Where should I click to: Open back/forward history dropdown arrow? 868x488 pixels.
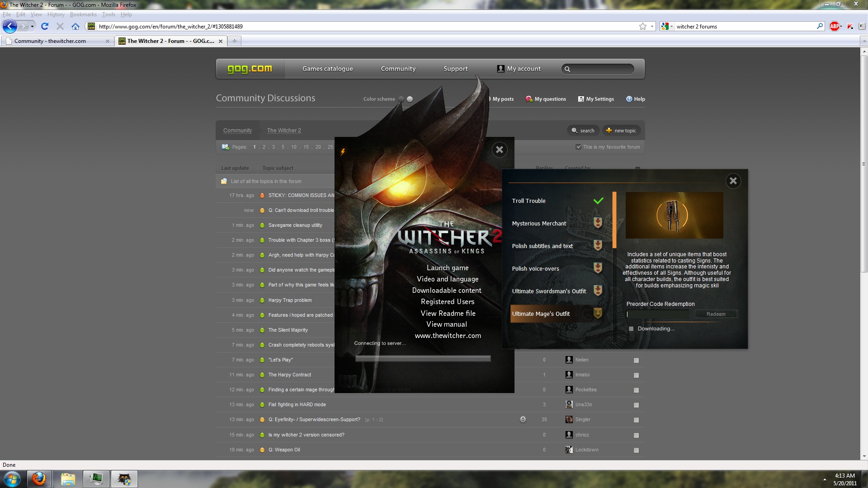tap(32, 27)
